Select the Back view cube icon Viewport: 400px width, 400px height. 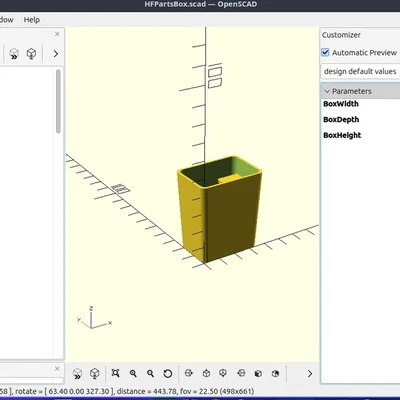tap(275, 373)
